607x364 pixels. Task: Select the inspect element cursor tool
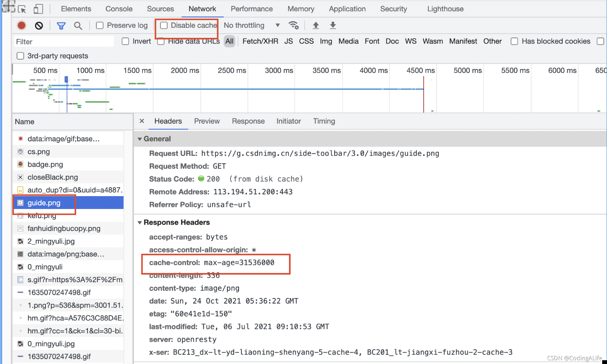(22, 9)
